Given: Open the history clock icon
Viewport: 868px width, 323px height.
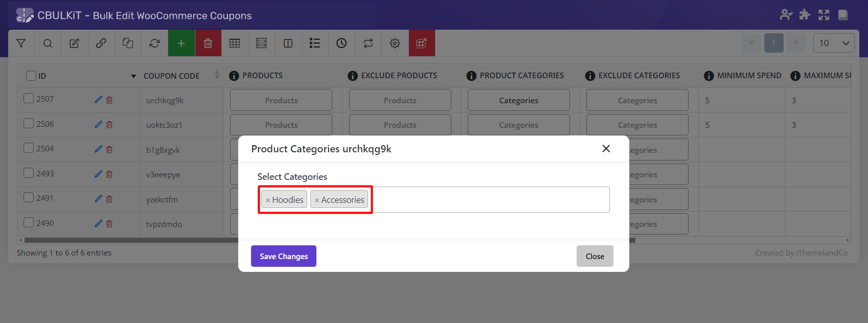Looking at the screenshot, I should click(x=341, y=43).
